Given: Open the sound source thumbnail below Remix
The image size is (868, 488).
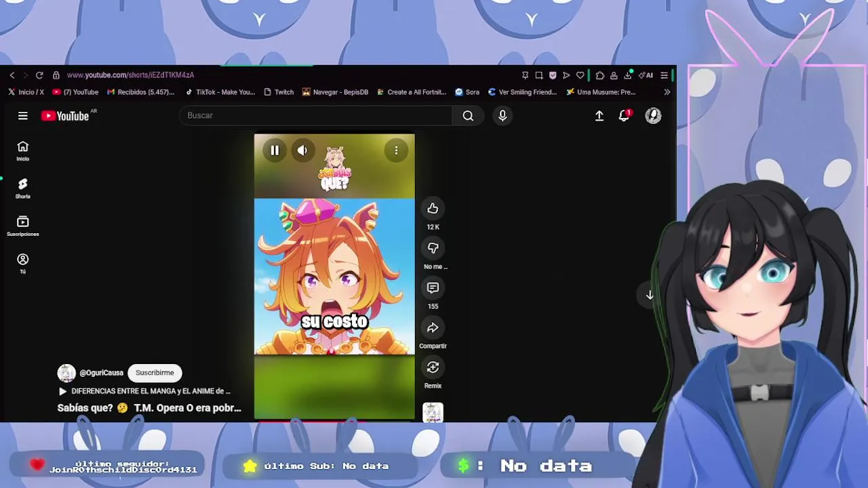Looking at the screenshot, I should click(x=433, y=412).
